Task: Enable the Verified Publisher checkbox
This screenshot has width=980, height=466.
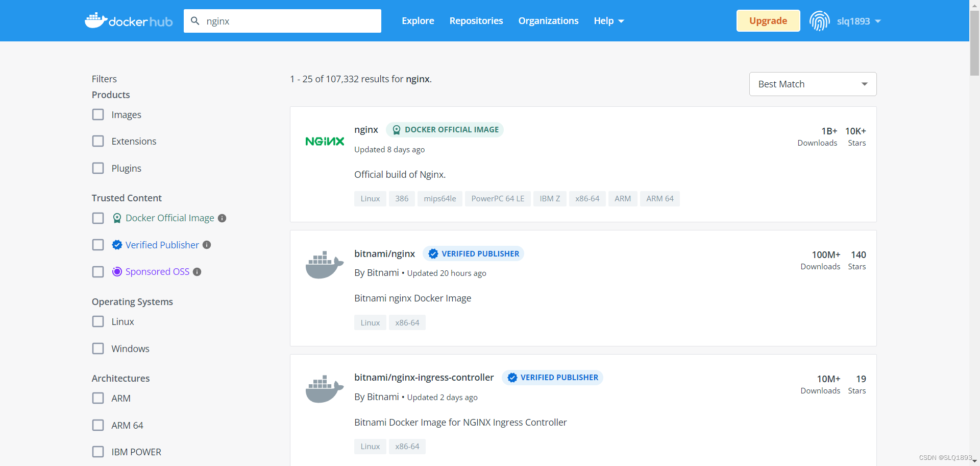Action: click(x=98, y=245)
